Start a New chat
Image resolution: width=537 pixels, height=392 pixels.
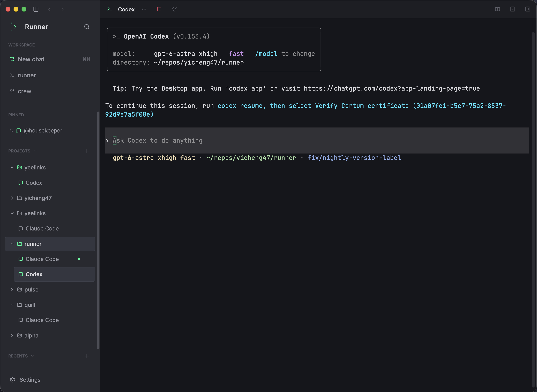(50, 59)
